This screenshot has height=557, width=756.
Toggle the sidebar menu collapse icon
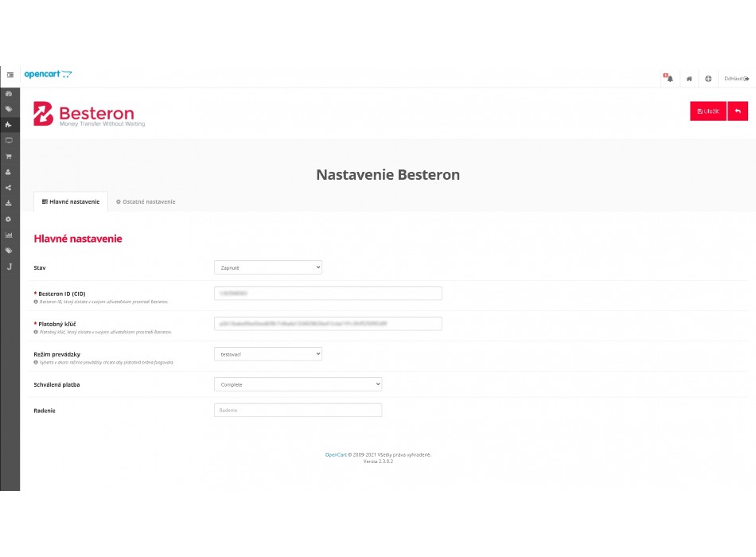10,75
